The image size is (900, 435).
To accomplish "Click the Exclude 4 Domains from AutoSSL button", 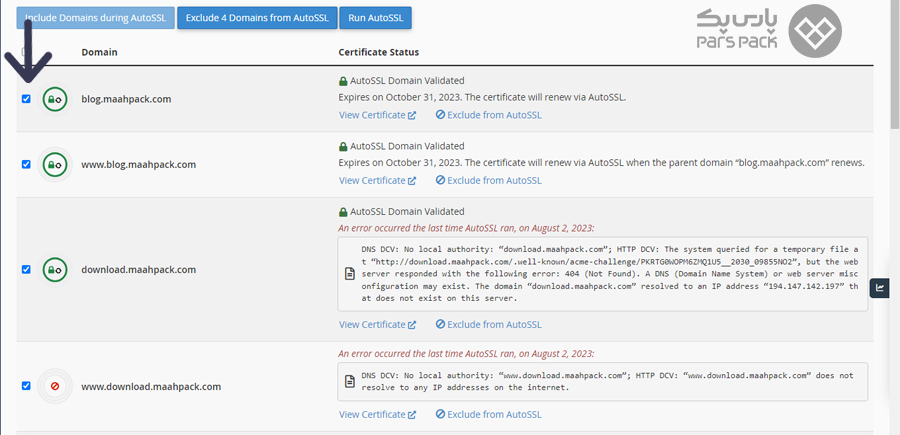I will [x=257, y=18].
